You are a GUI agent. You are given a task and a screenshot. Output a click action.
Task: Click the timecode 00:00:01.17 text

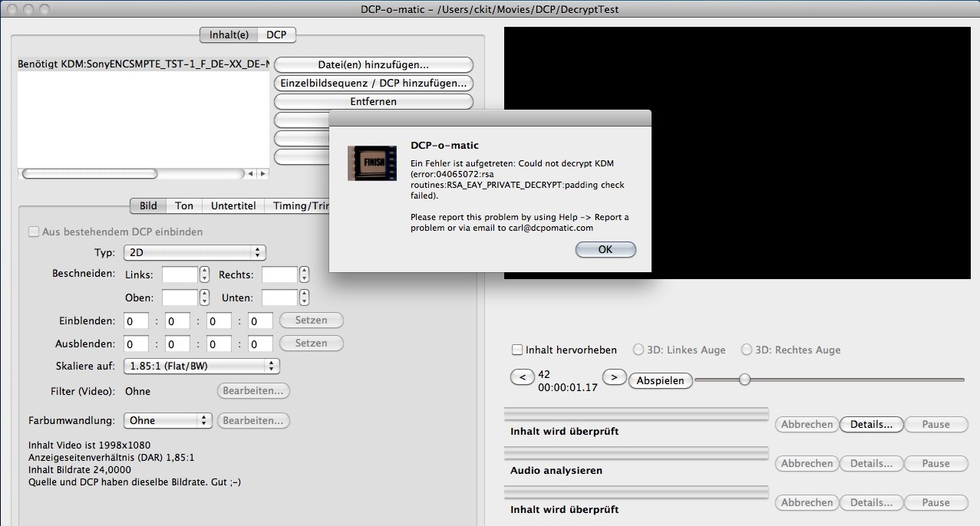568,387
